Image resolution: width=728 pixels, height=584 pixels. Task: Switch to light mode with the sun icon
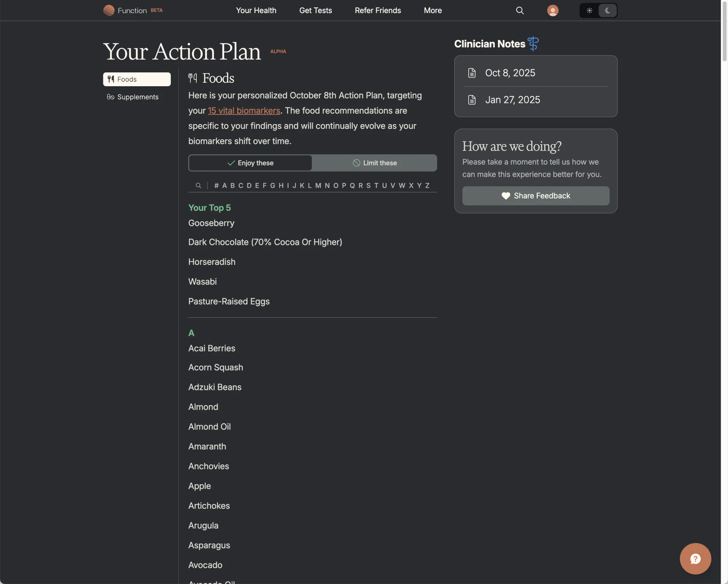589,10
